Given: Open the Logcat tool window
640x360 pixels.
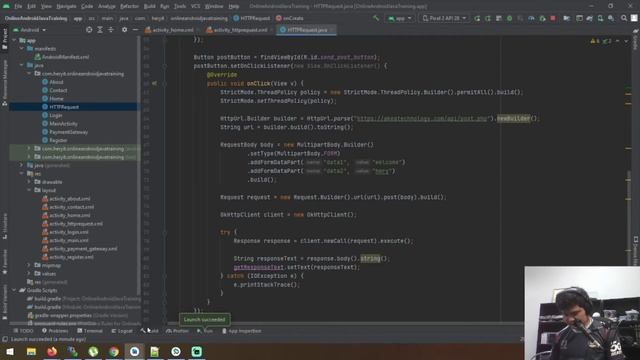Looking at the screenshot, I should [122, 331].
